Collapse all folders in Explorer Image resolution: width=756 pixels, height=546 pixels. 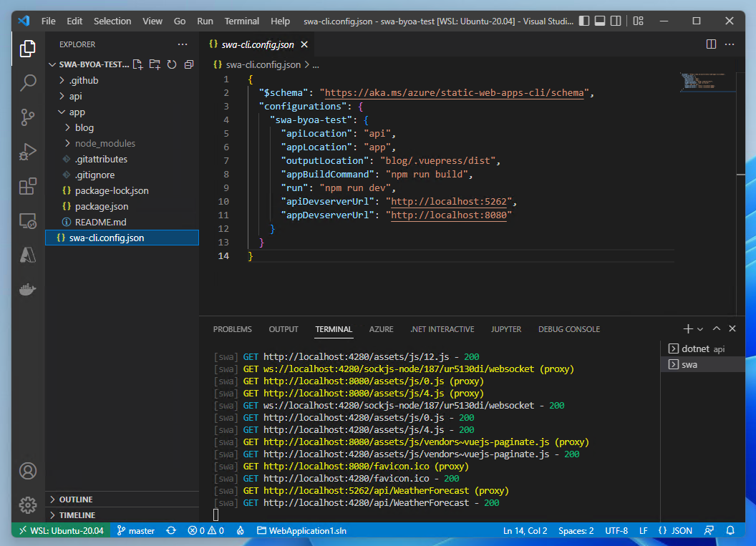tap(189, 64)
